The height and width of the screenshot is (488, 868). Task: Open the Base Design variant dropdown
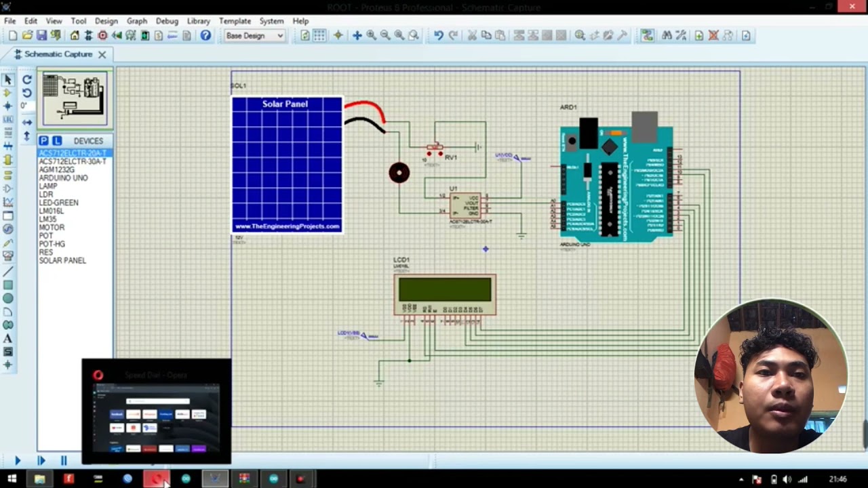tap(254, 35)
